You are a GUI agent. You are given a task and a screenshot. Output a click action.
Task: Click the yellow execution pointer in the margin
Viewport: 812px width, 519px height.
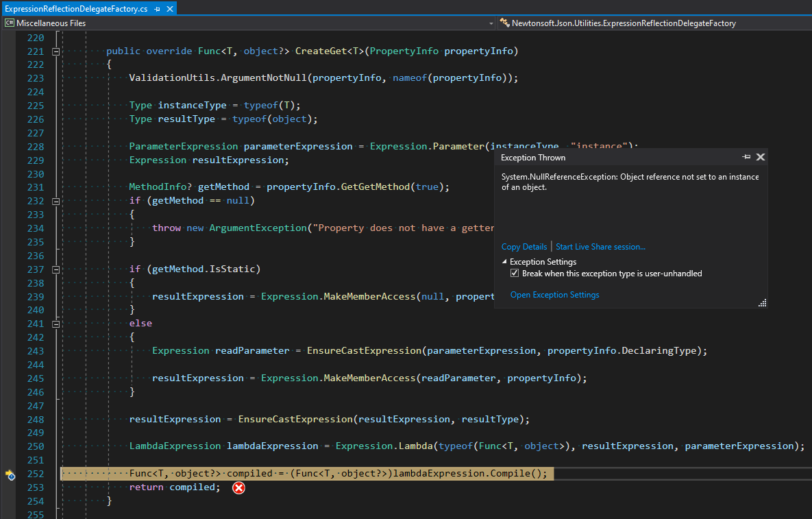coord(10,474)
